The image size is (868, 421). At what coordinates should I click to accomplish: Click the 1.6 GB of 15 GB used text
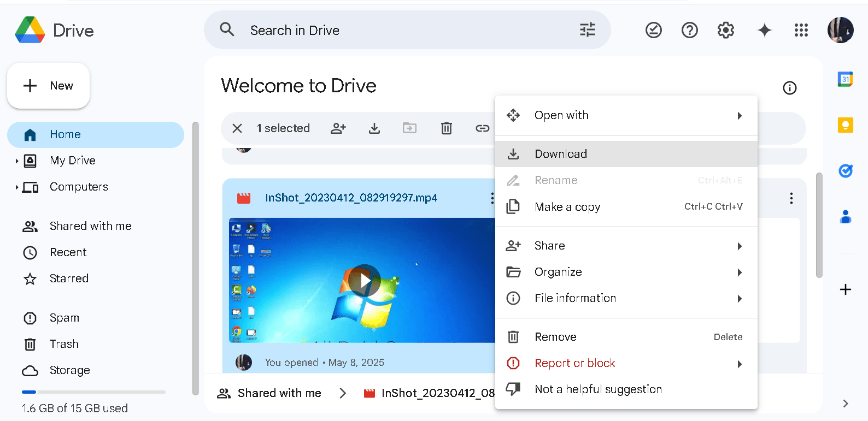75,408
